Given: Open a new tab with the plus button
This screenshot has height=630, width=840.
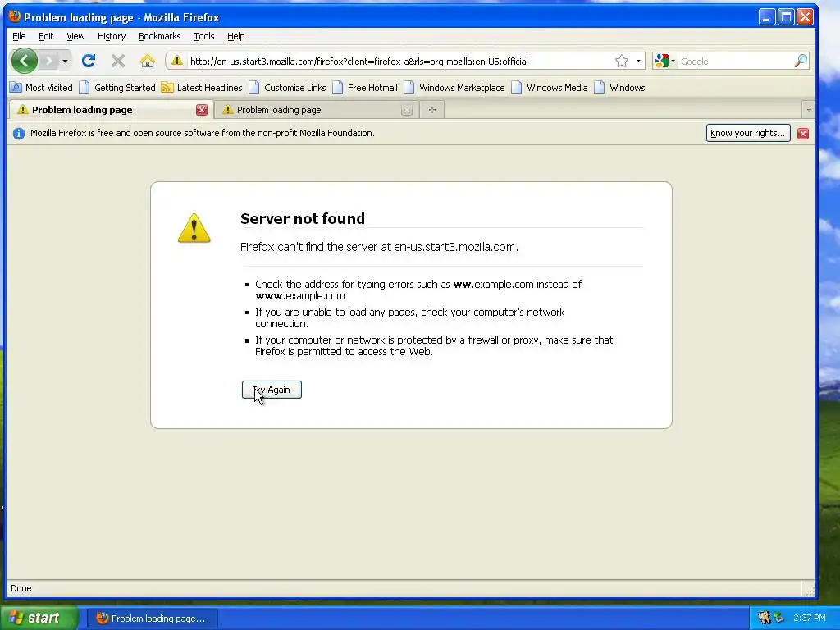Looking at the screenshot, I should pos(432,110).
